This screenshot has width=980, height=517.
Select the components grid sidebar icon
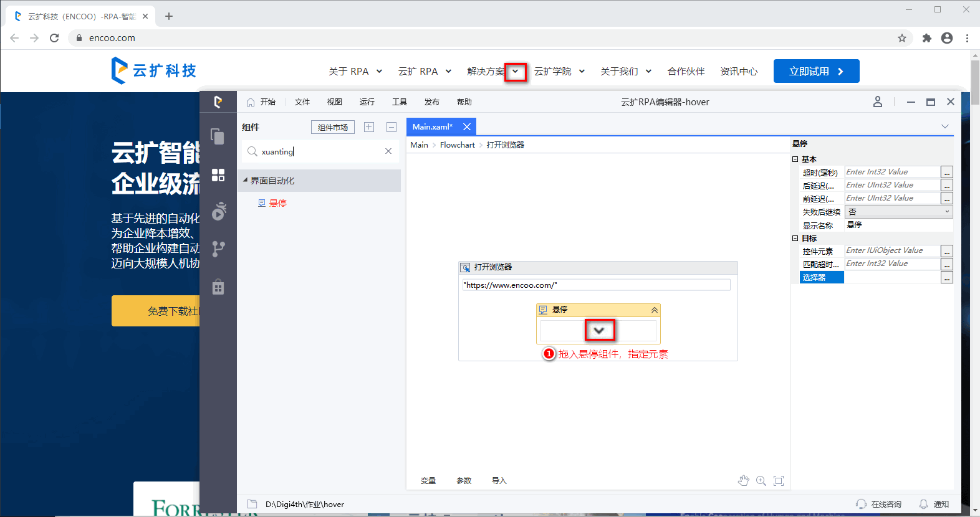click(218, 175)
